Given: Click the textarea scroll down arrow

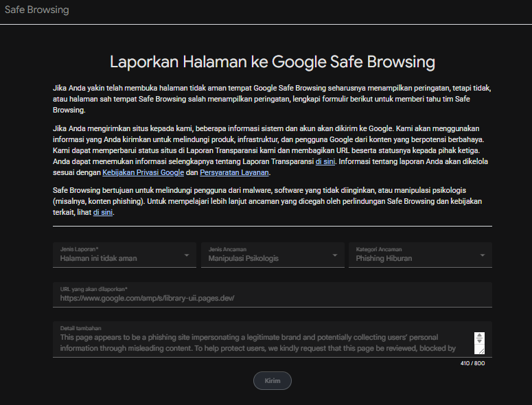Looking at the screenshot, I should coord(479,340).
